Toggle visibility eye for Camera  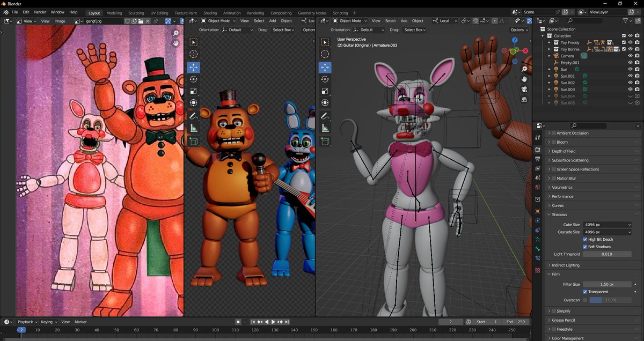point(630,56)
